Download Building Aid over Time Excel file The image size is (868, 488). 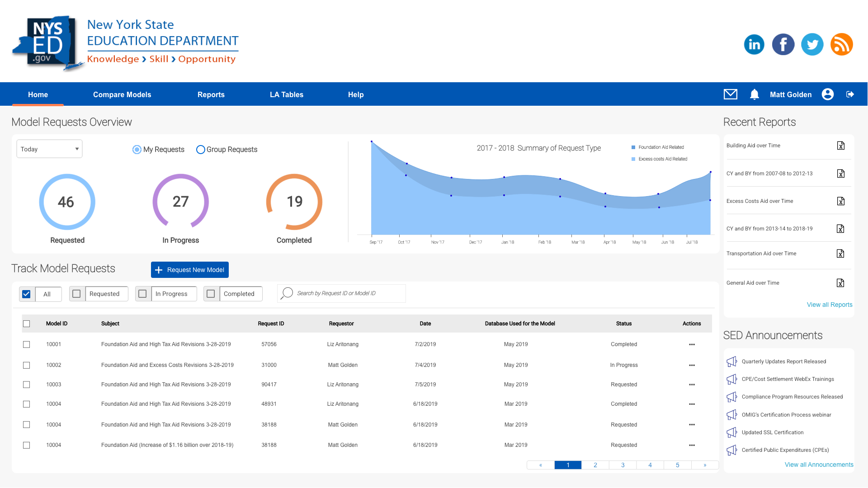pyautogui.click(x=840, y=145)
